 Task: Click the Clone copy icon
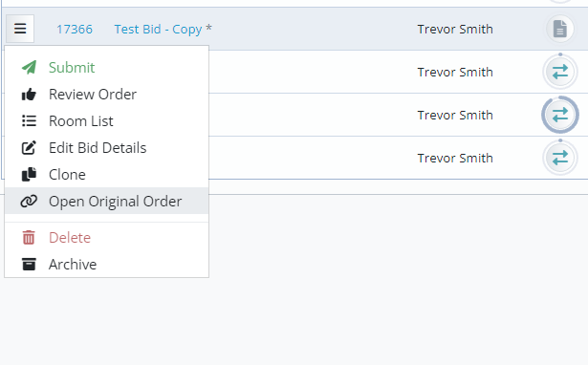tap(29, 175)
